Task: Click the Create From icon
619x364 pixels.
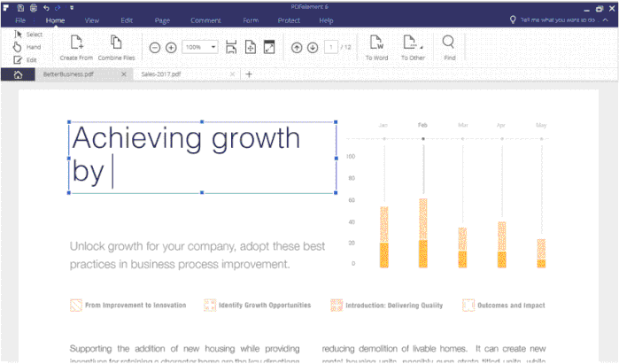Action: [x=76, y=42]
